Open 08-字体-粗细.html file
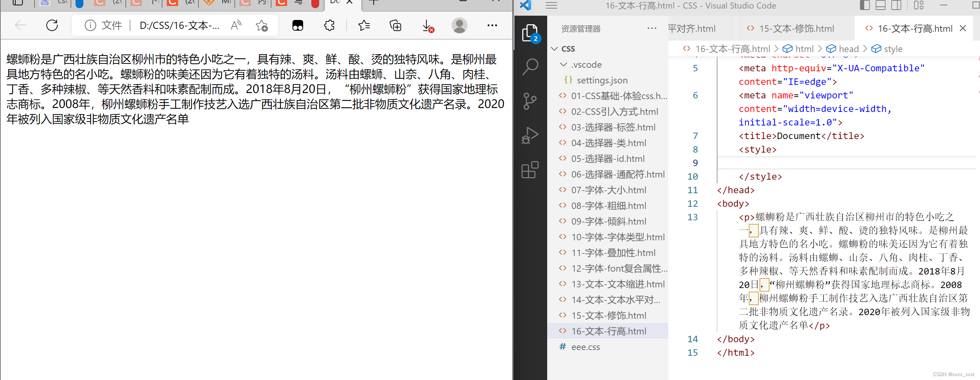The image size is (980, 380). 607,206
